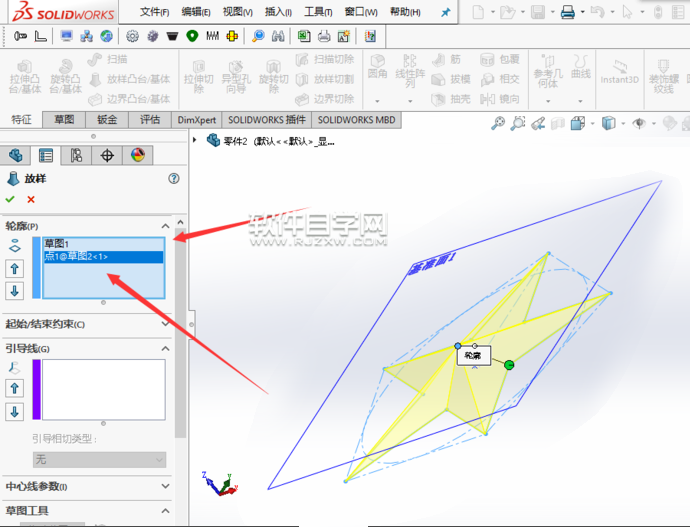The height and width of the screenshot is (527, 690).
Task: Open the ConfigurationManager panel tab
Action: click(x=76, y=155)
